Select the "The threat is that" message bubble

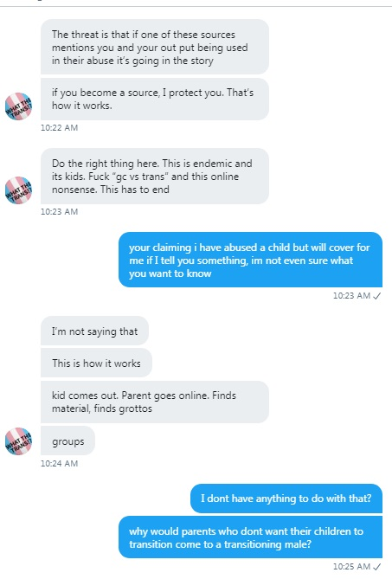point(155,47)
